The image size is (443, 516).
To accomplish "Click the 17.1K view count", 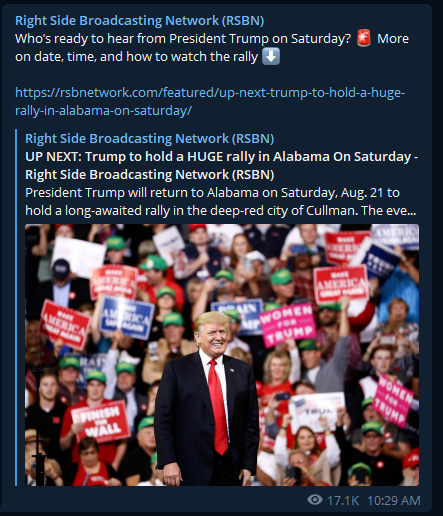I will point(343,500).
